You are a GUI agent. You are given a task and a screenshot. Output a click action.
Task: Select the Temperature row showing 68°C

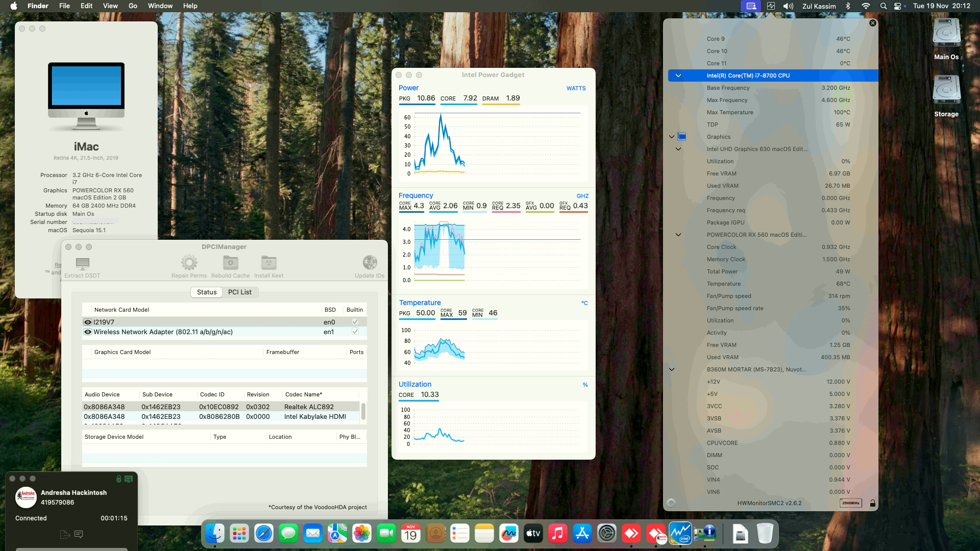point(773,284)
